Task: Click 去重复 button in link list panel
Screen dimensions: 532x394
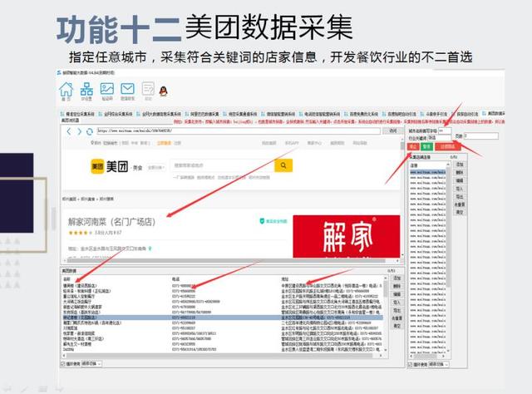Action: pos(460,204)
